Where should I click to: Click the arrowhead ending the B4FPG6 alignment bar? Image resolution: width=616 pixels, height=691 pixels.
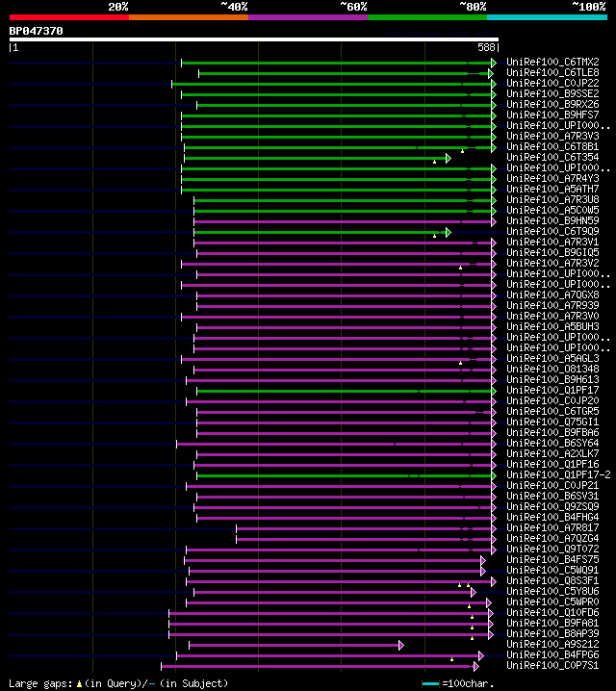click(x=481, y=655)
